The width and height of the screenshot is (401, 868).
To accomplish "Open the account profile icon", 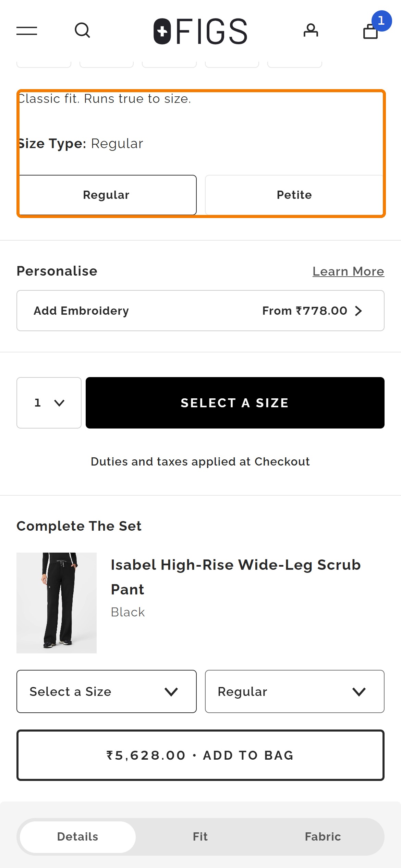I will [x=311, y=31].
